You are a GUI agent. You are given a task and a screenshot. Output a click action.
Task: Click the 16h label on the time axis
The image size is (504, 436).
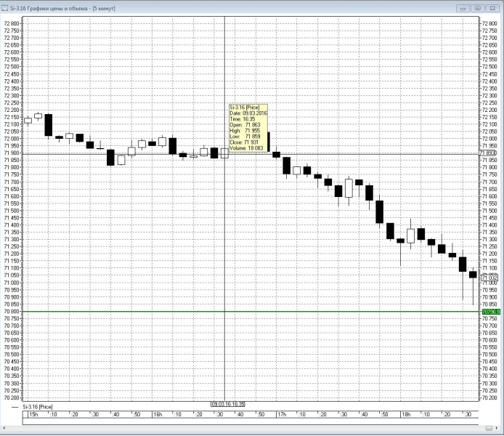[x=158, y=414]
